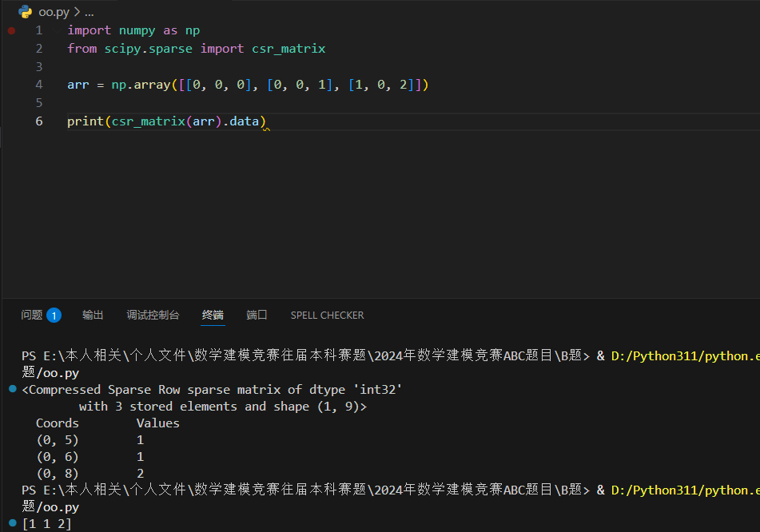The image size is (760, 532).
Task: Toggle the breakpoint on line 1
Action: (x=12, y=30)
